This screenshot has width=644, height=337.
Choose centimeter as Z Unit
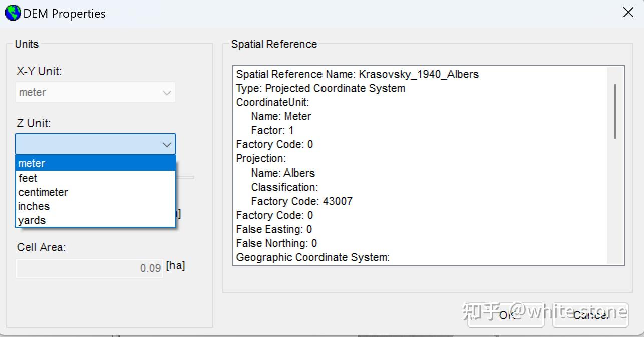[x=96, y=192]
